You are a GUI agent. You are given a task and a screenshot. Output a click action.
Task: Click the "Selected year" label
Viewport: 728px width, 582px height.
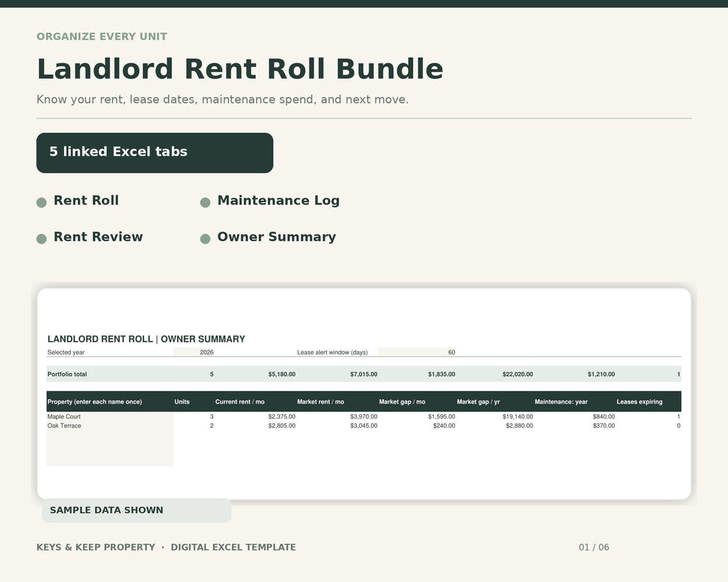click(x=66, y=352)
